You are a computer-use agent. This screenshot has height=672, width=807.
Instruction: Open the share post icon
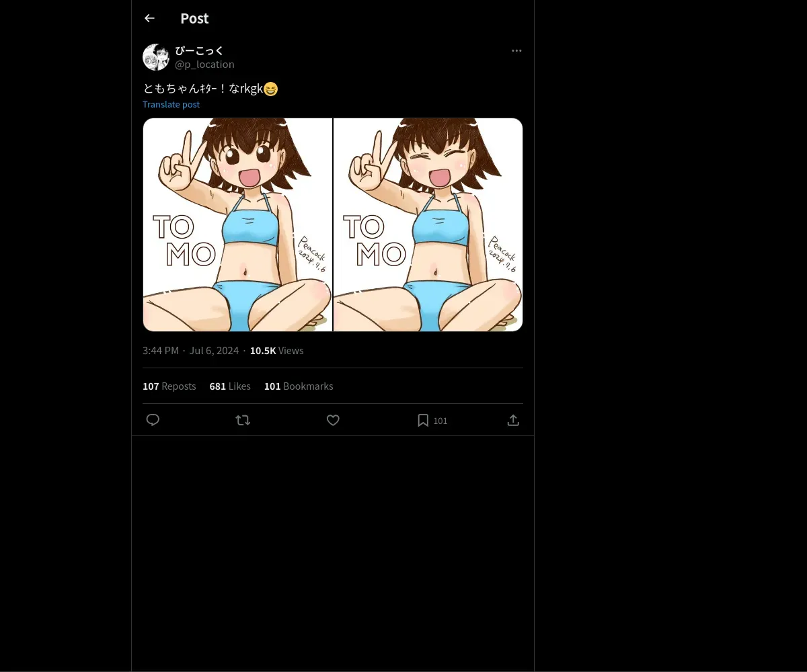pos(513,420)
